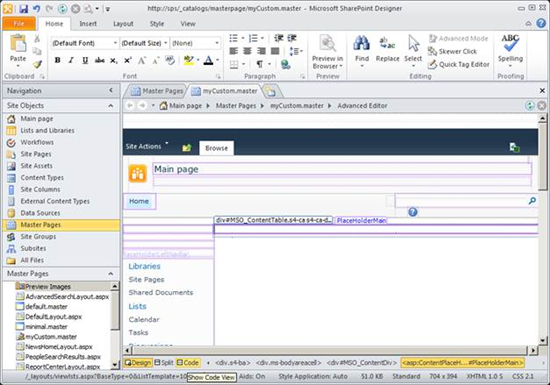Select the Skewer Click tool
550x385 pixels.
click(x=452, y=52)
